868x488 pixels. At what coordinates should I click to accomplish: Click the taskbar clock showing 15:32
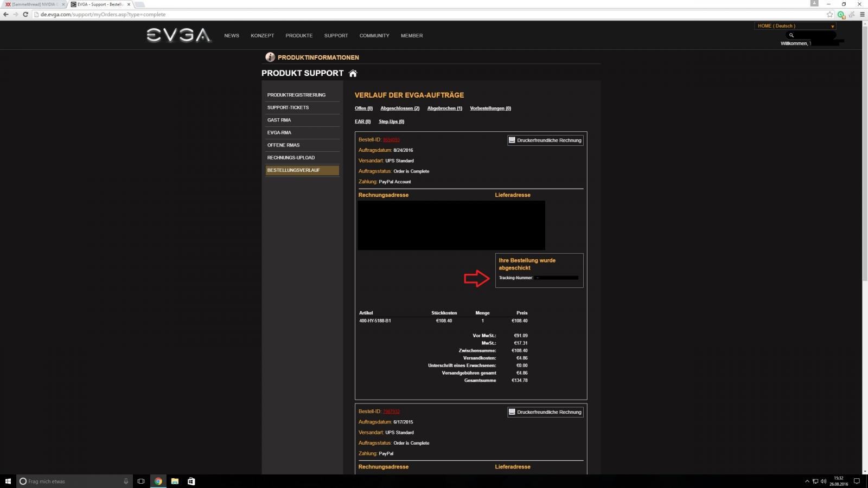coord(839,481)
